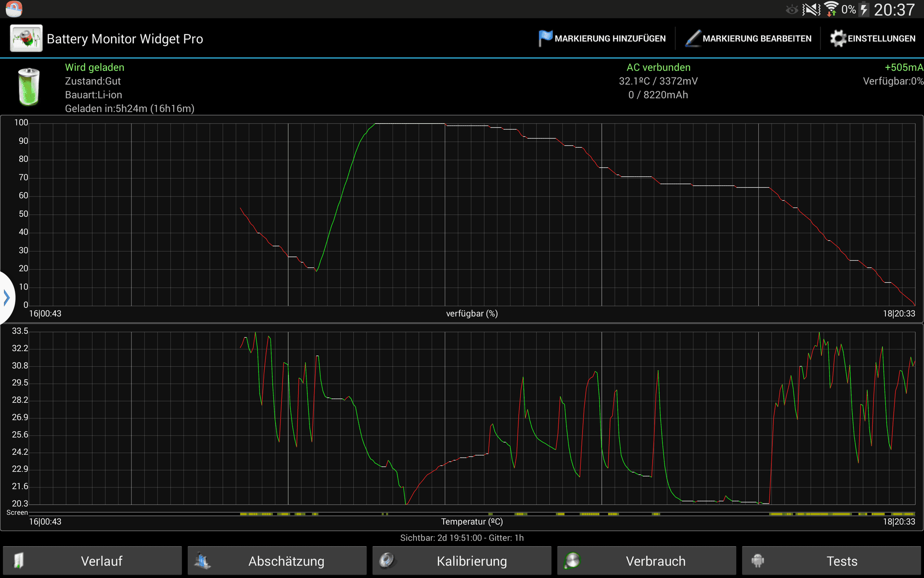Switch to the Abschätzung tab
Viewport: 924px width, 578px height.
tap(277, 561)
